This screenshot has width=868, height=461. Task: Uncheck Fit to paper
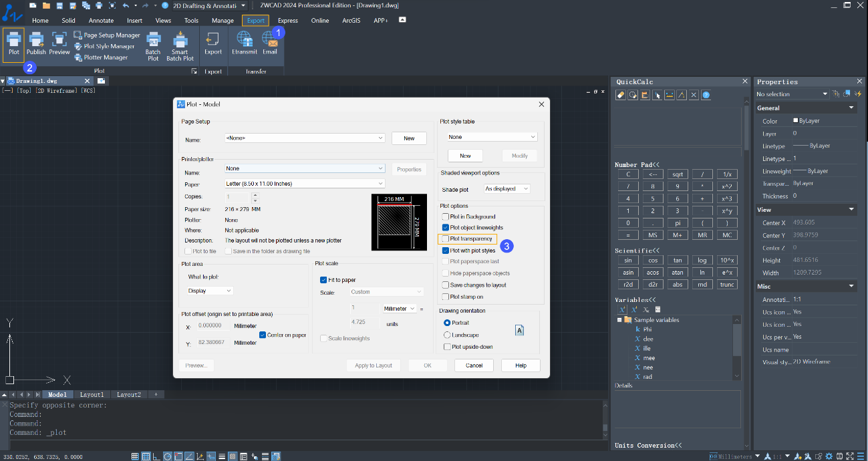click(x=323, y=280)
